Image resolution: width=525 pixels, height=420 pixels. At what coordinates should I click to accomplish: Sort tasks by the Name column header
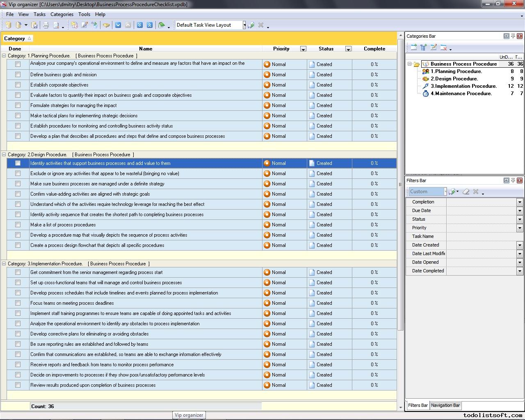(x=145, y=48)
